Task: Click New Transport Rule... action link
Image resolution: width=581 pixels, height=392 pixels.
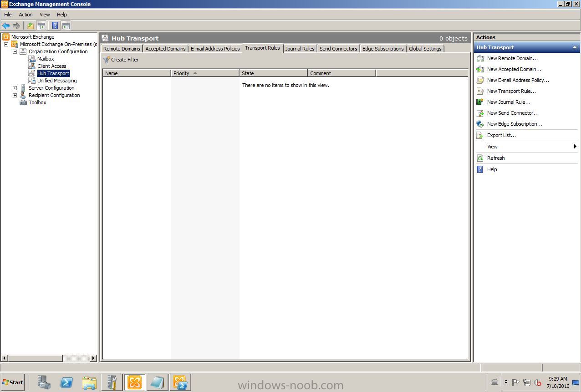Action: [x=511, y=91]
